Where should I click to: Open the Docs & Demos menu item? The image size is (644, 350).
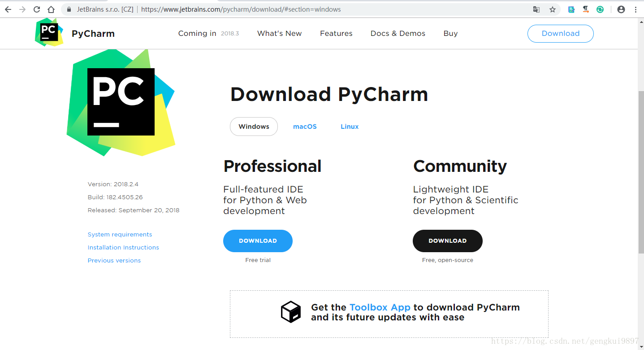pos(398,33)
